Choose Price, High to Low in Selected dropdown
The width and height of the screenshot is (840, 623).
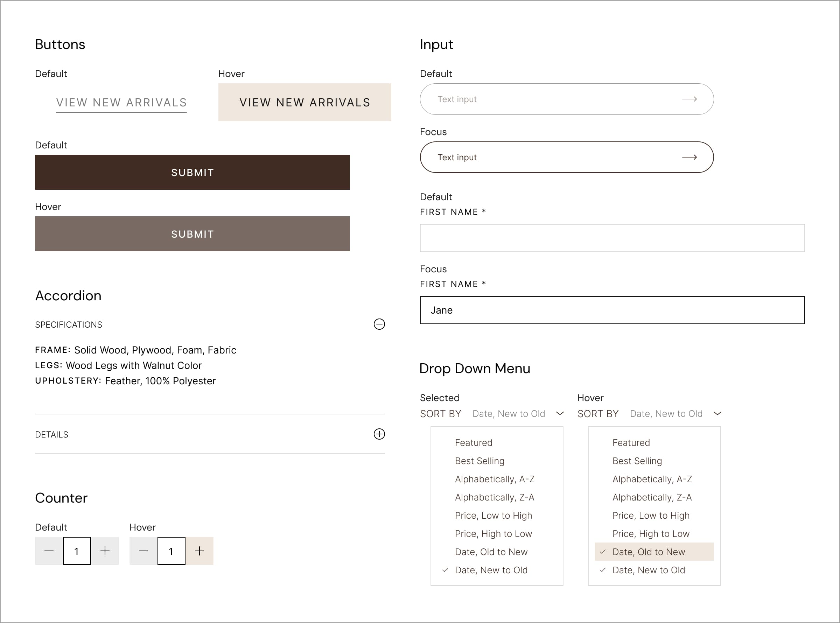point(497,534)
